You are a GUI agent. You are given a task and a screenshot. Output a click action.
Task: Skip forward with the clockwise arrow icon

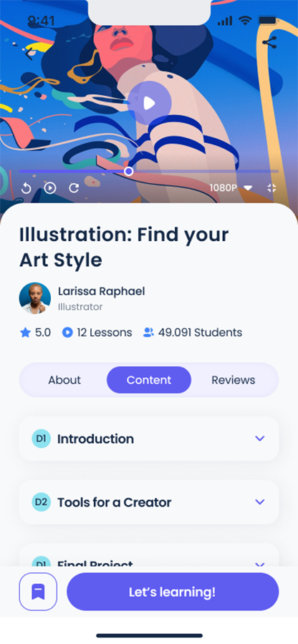coord(74,188)
